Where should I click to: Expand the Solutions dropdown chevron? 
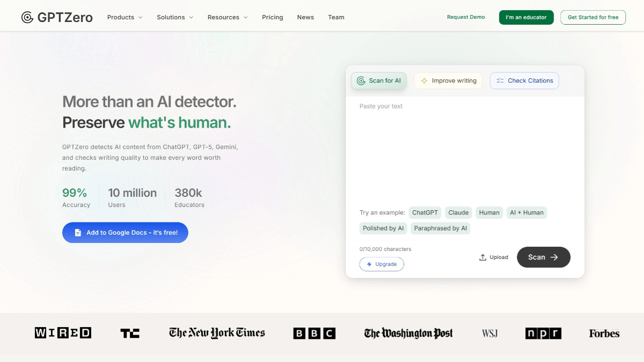[191, 18]
